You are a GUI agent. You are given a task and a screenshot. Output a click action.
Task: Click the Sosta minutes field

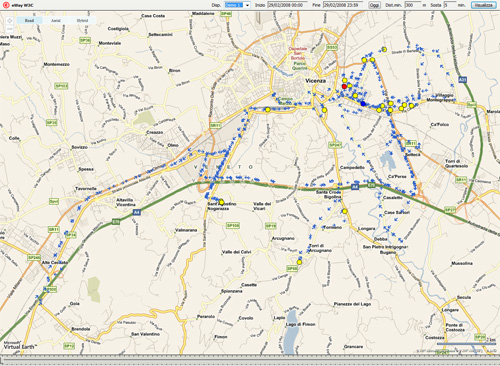450,5
